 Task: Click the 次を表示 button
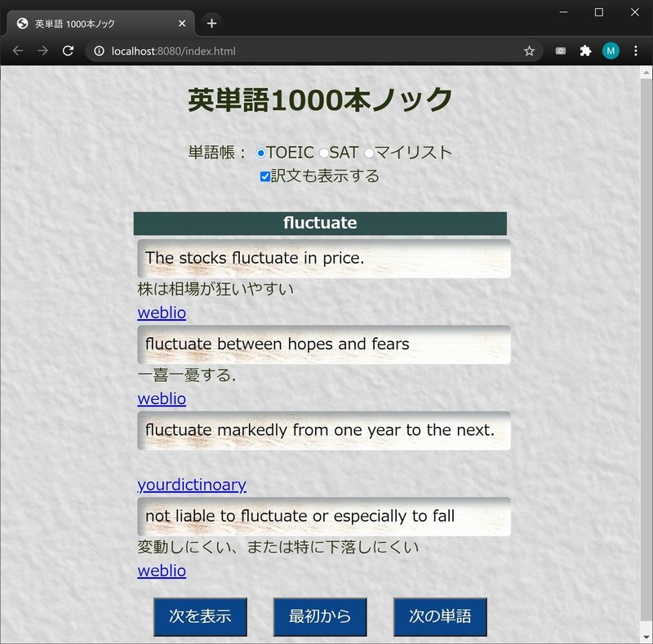[x=200, y=617]
